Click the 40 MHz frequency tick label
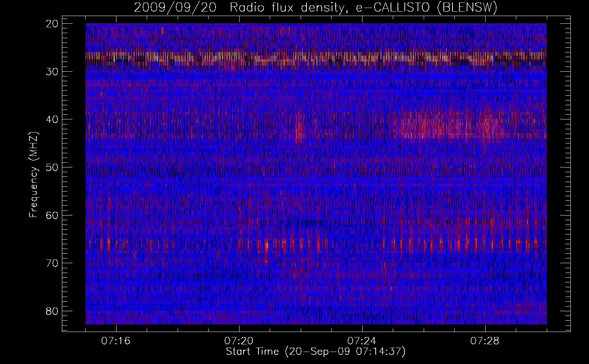 pyautogui.click(x=52, y=119)
